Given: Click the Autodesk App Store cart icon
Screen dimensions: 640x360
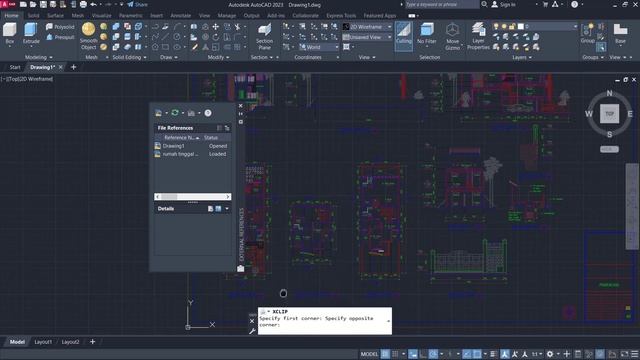Looking at the screenshot, I should [x=545, y=4].
